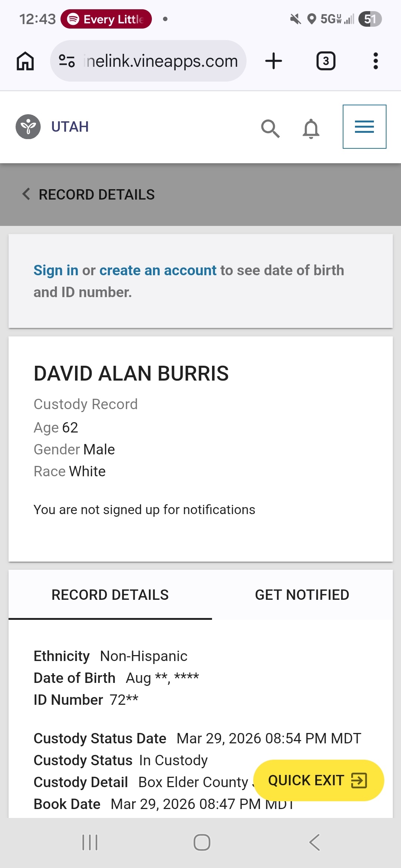This screenshot has height=868, width=401.
Task: Tap the Spotify now-playing status pill
Action: (x=106, y=19)
